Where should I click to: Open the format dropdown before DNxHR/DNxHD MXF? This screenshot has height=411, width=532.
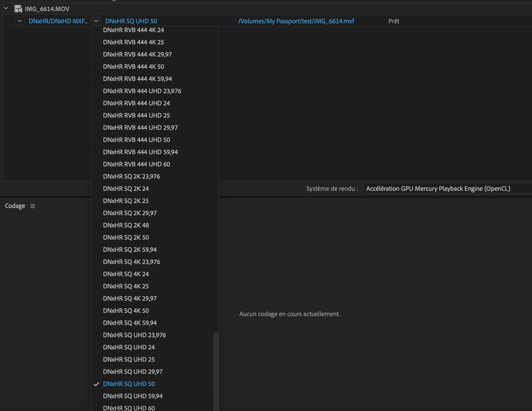[x=20, y=21]
